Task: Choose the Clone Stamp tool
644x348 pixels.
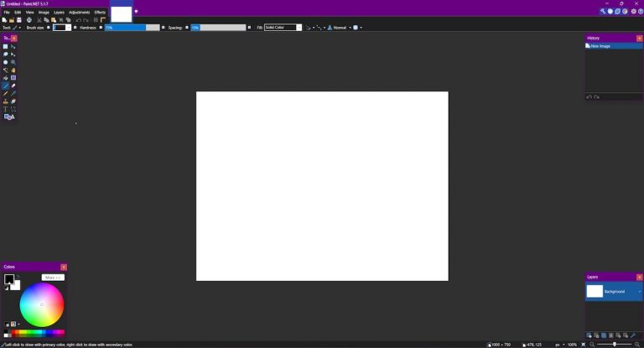Action: click(5, 101)
